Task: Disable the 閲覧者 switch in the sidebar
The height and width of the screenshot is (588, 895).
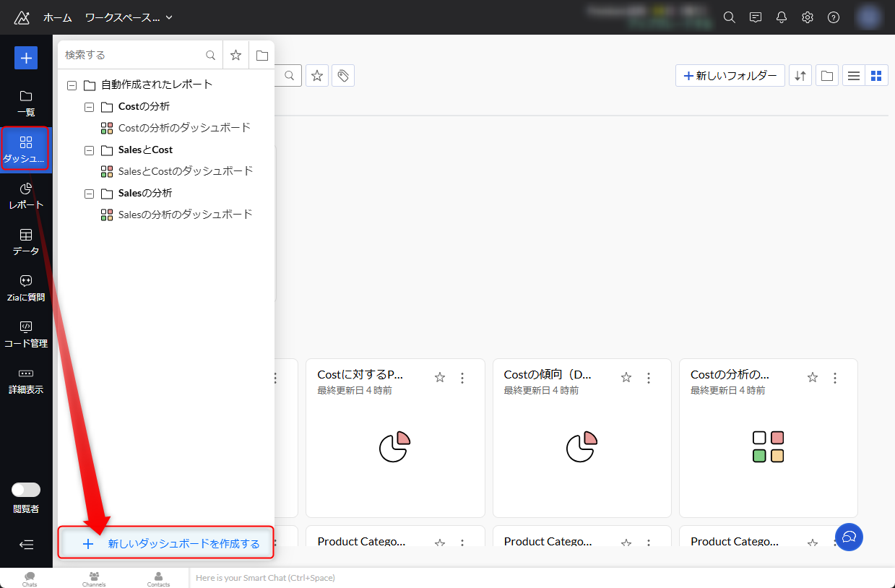Action: click(x=26, y=489)
